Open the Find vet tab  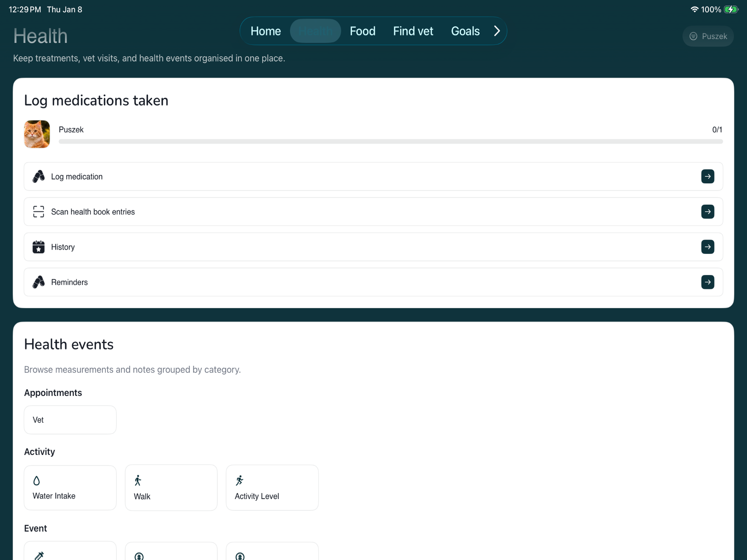(x=413, y=31)
